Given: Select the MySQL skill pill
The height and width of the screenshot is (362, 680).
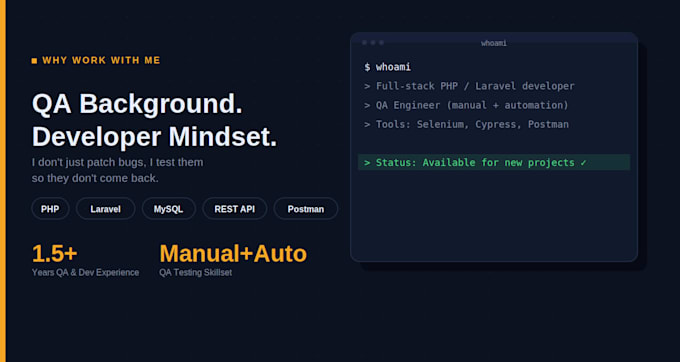Looking at the screenshot, I should pos(169,209).
